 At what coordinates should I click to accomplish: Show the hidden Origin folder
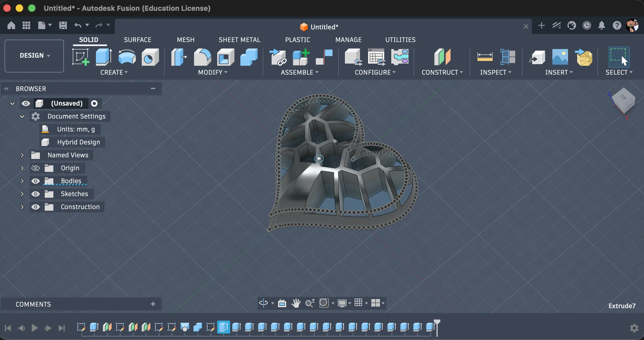(36, 168)
